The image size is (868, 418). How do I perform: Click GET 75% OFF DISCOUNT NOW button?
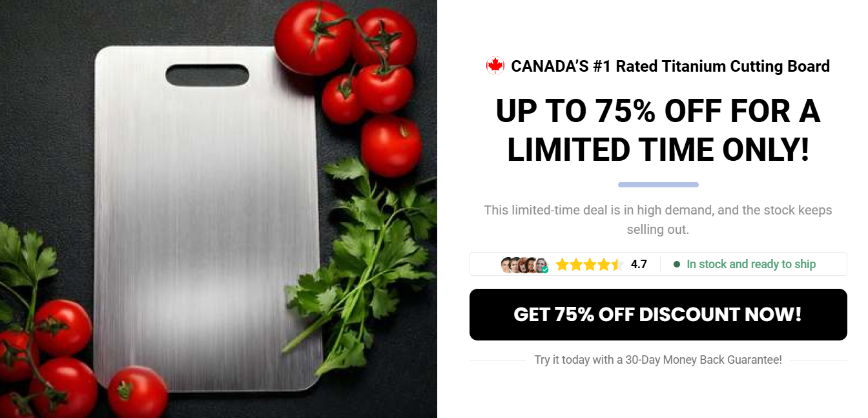coord(658,315)
